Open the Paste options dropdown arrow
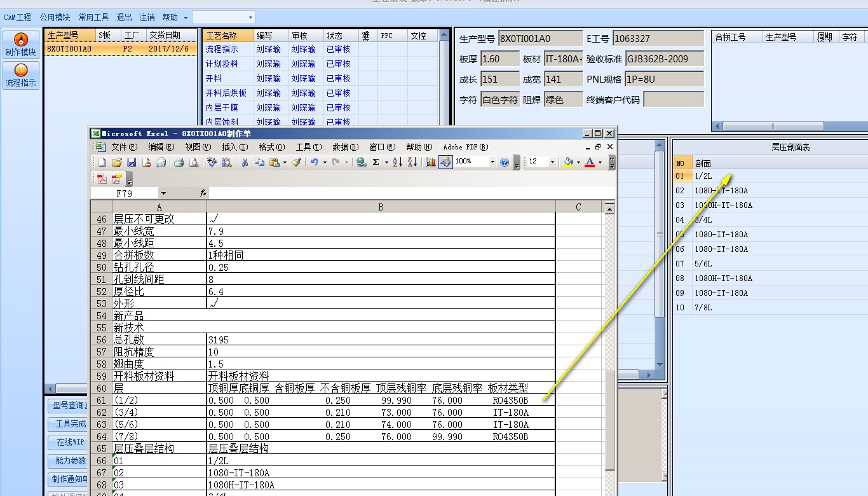Viewport: 868px width, 496px height. [x=285, y=162]
